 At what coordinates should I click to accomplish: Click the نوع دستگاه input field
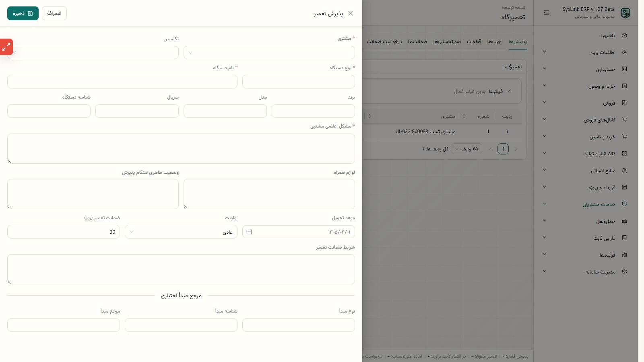pyautogui.click(x=299, y=82)
